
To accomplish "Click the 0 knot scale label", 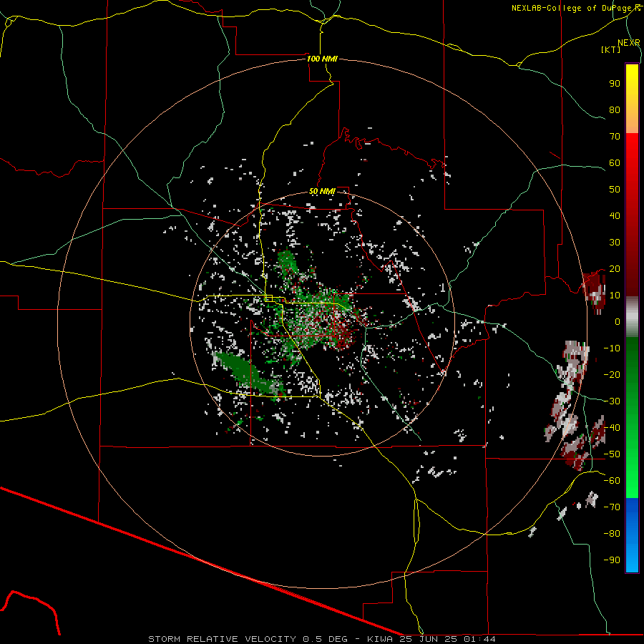I will click(x=618, y=322).
